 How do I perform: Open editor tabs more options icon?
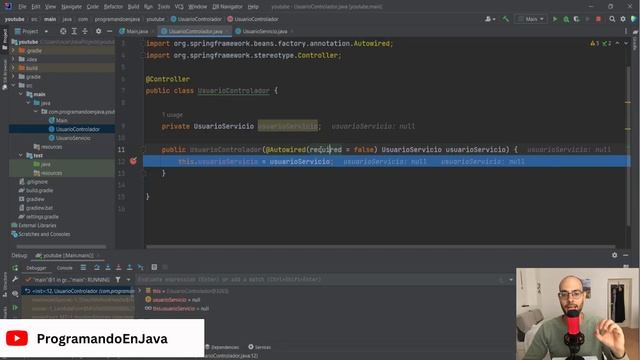[x=626, y=31]
